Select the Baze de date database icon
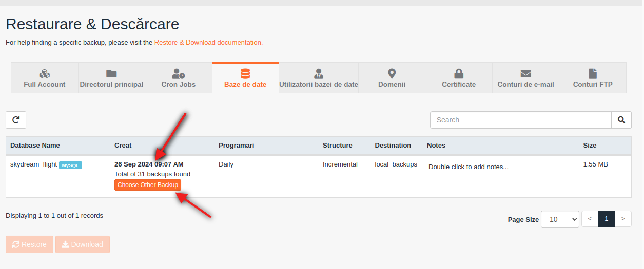This screenshot has height=269, width=644. [x=245, y=74]
